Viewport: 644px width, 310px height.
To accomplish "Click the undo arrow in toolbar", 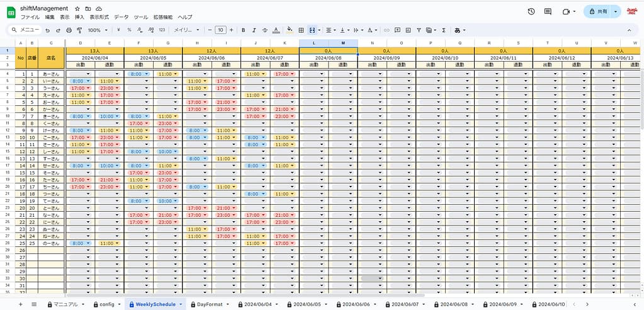I will pos(47,30).
